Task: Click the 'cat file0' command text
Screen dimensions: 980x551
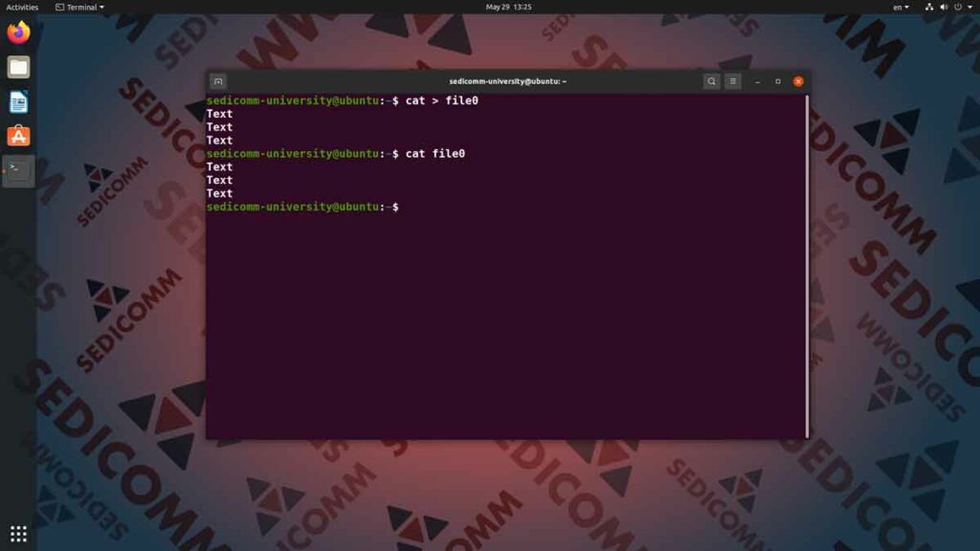Action: [435, 154]
